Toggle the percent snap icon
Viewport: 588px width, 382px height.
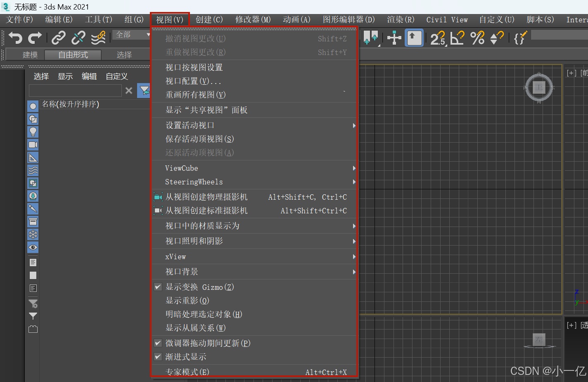(x=477, y=38)
